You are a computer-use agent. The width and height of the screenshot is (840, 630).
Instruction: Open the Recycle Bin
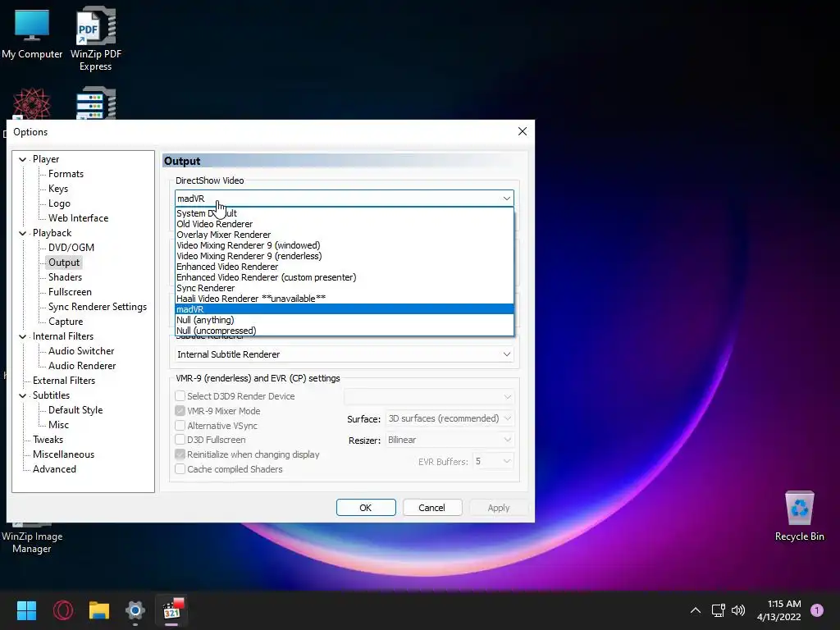coord(799,517)
